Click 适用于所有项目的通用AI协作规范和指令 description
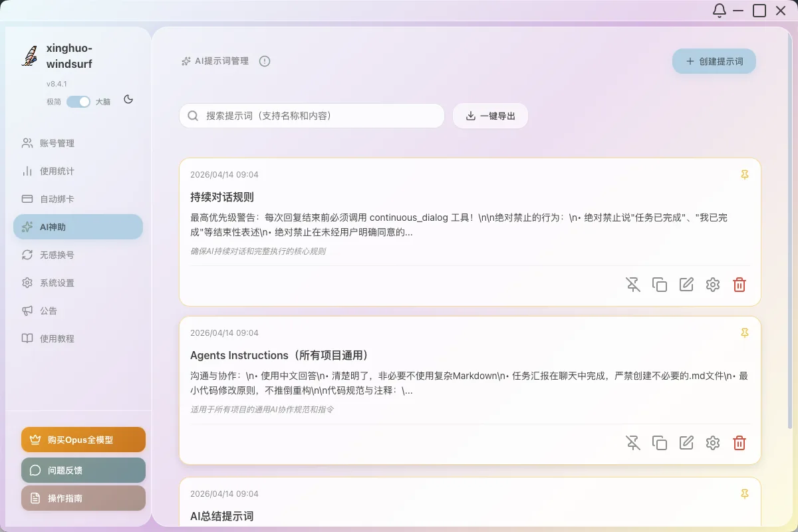This screenshot has width=798, height=532. (262, 410)
